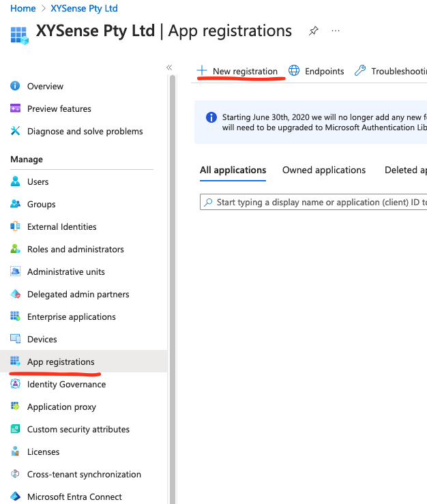
Task: Click the info icon in banner
Action: tap(211, 117)
